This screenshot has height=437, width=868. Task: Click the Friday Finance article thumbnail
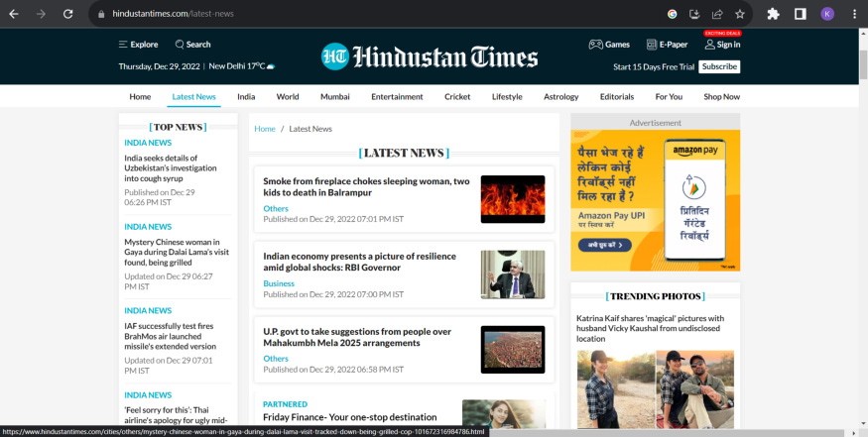503,414
